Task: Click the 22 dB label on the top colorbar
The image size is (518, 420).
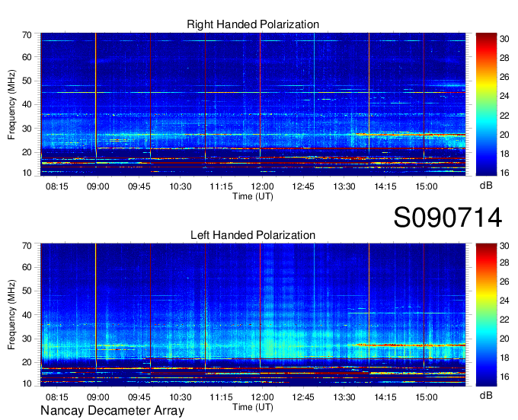Action: click(x=504, y=116)
